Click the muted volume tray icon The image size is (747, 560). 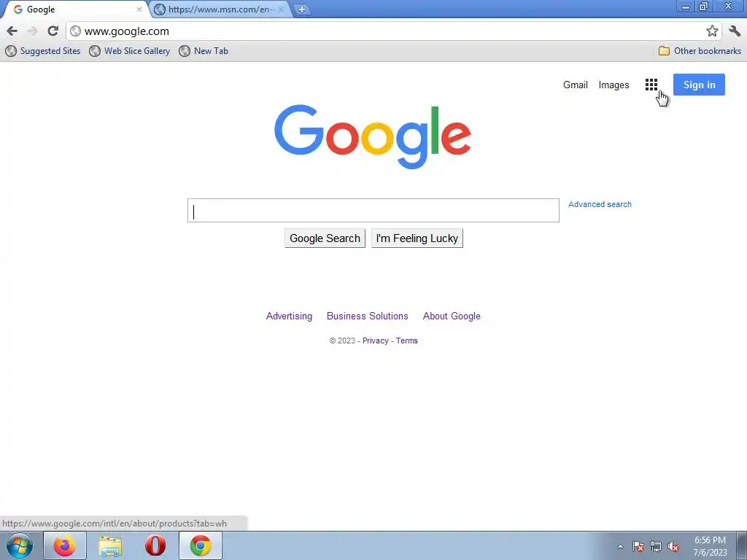673,546
